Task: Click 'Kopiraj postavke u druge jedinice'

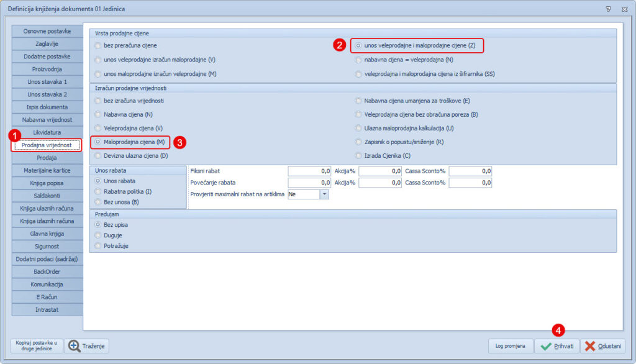Action: [x=37, y=346]
